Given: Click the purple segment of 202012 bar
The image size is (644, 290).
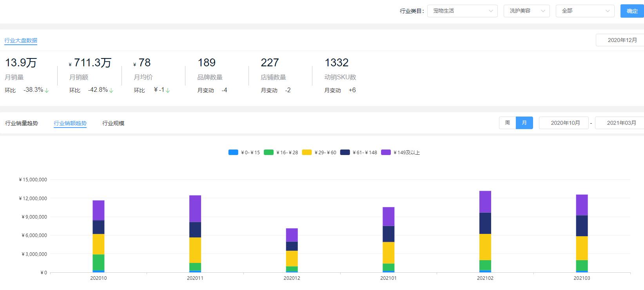Looking at the screenshot, I should click(292, 235).
